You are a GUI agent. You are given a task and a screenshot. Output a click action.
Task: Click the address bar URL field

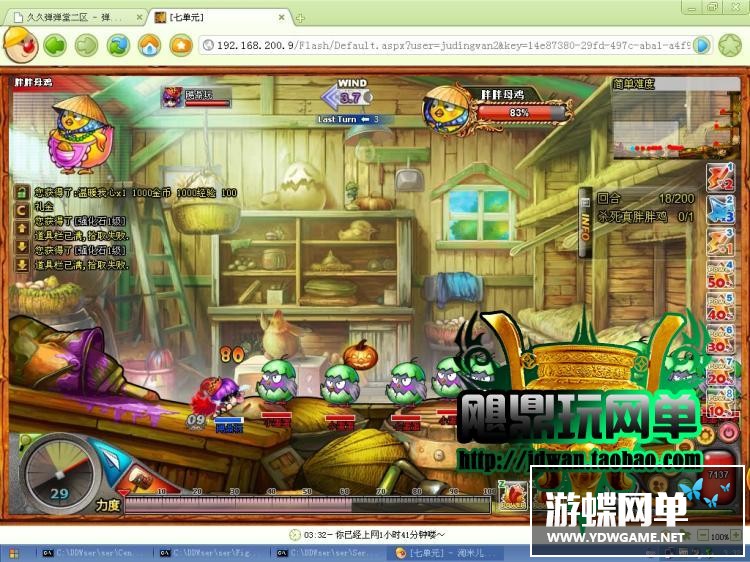pos(447,45)
